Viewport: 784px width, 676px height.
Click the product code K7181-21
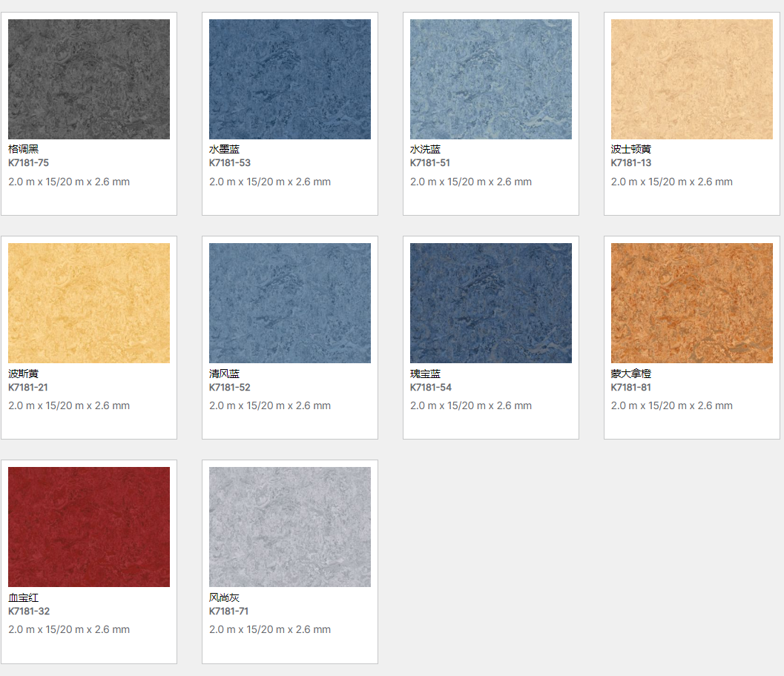pyautogui.click(x=28, y=387)
